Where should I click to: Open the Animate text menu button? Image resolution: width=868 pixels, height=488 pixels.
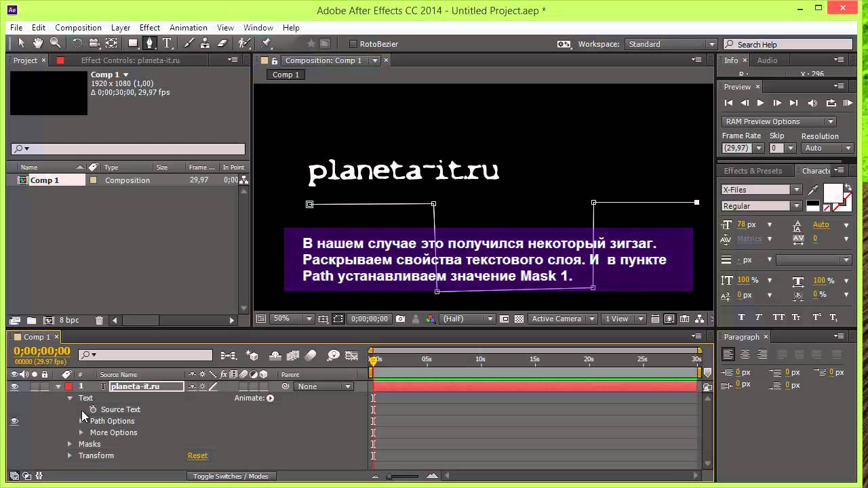[x=270, y=398]
